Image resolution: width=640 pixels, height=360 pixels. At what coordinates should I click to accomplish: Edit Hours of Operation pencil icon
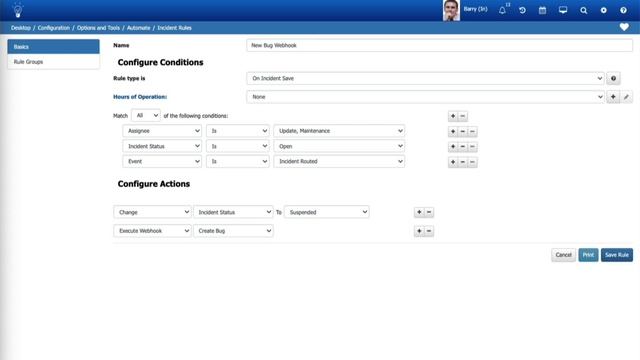click(626, 97)
